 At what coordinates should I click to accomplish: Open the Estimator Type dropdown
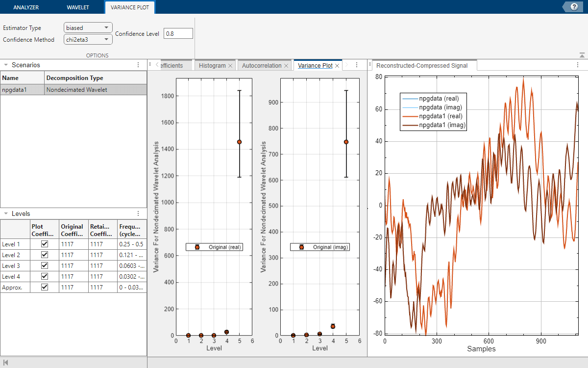88,28
